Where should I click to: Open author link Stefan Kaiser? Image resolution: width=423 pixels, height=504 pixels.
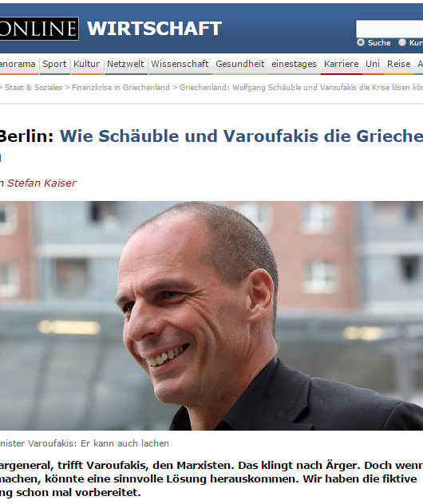point(42,183)
